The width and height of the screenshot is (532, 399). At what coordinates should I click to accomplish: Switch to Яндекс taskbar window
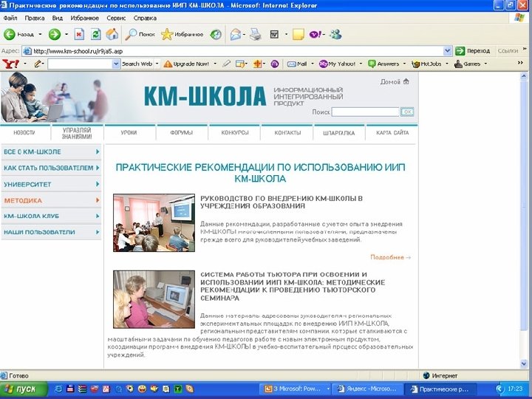(368, 389)
